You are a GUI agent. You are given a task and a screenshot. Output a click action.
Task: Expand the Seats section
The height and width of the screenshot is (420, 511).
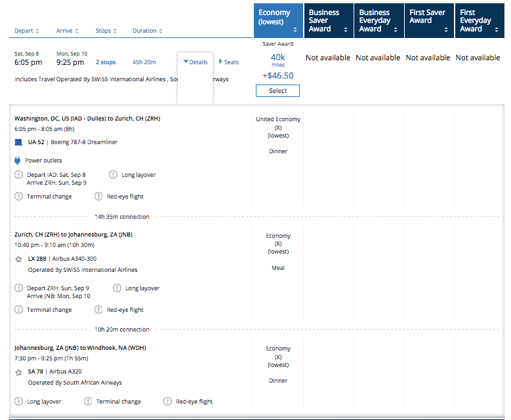tap(228, 62)
